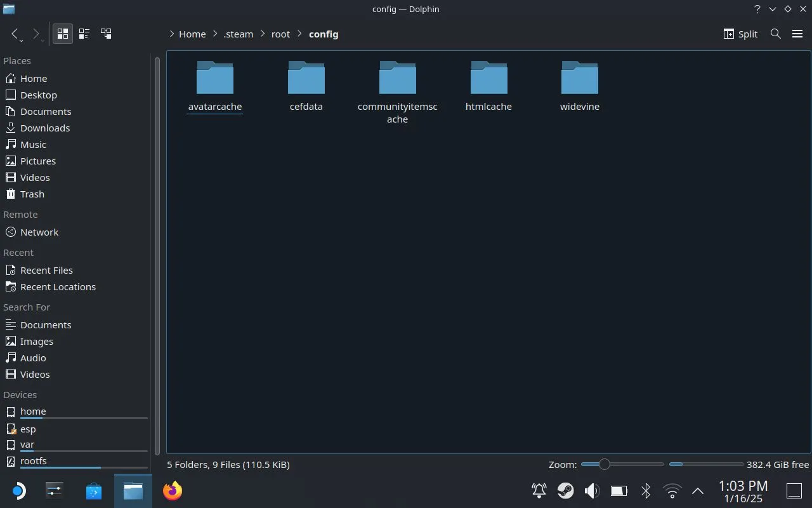
Task: Toggle Bluetooth from the system tray
Action: [646, 490]
